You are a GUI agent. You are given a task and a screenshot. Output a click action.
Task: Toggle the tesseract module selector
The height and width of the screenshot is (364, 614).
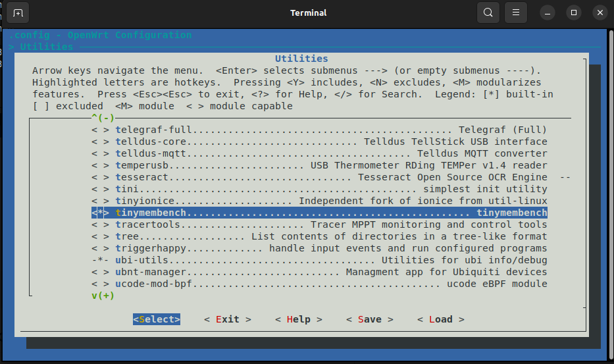coord(100,177)
